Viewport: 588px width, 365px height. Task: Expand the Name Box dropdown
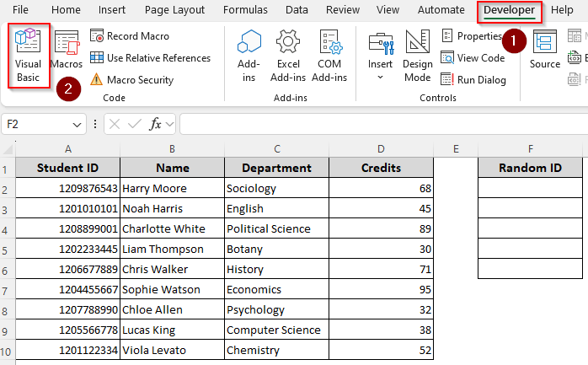[77, 125]
